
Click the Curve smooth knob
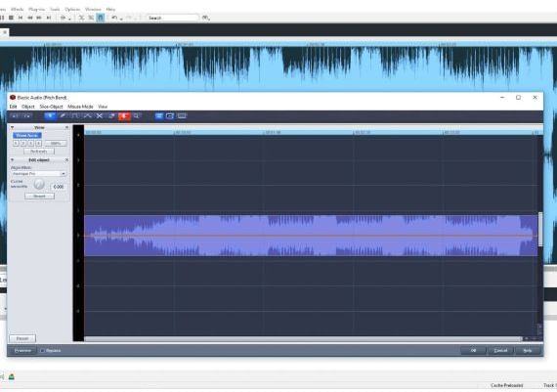pos(39,184)
